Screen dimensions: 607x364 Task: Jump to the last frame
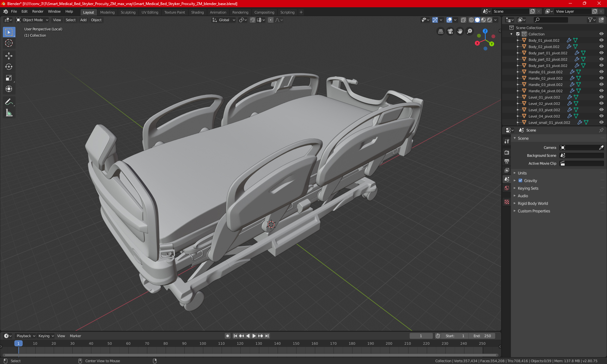tap(267, 336)
